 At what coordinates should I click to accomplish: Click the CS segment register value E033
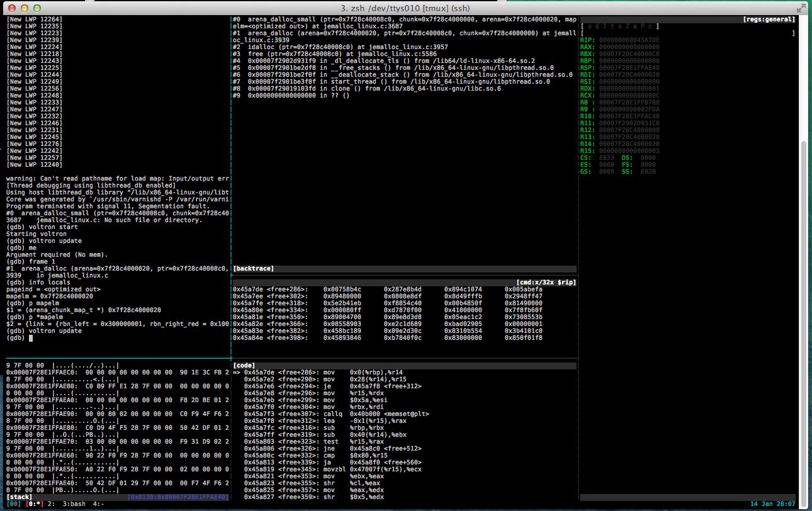tap(606, 158)
